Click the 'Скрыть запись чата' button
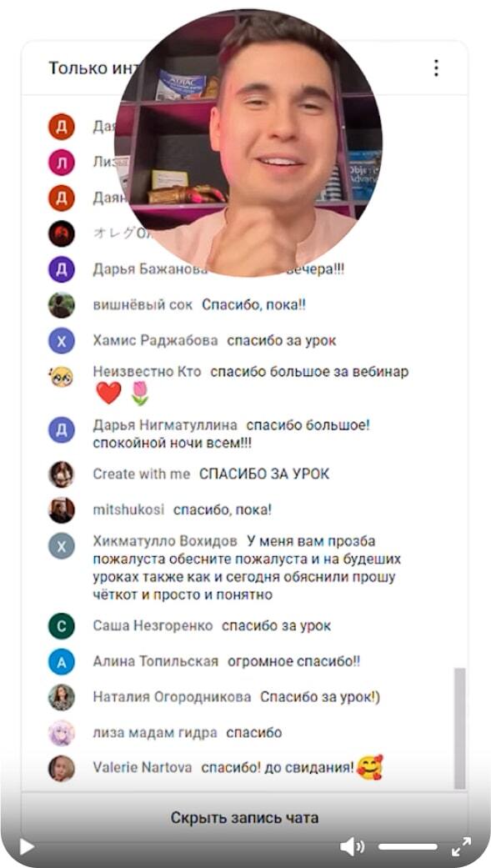The height and width of the screenshot is (868, 491). [244, 817]
